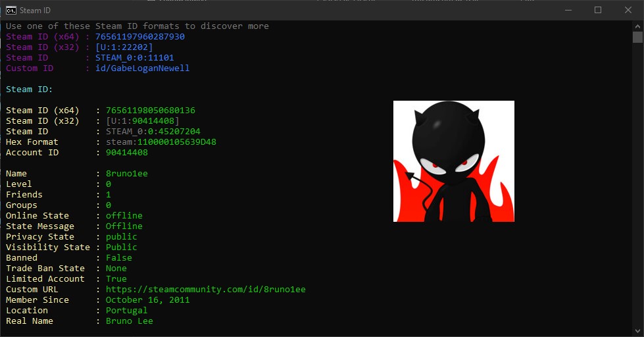Image resolution: width=644 pixels, height=337 pixels.
Task: Click the Member Since date October 16, 2011
Action: click(x=148, y=300)
